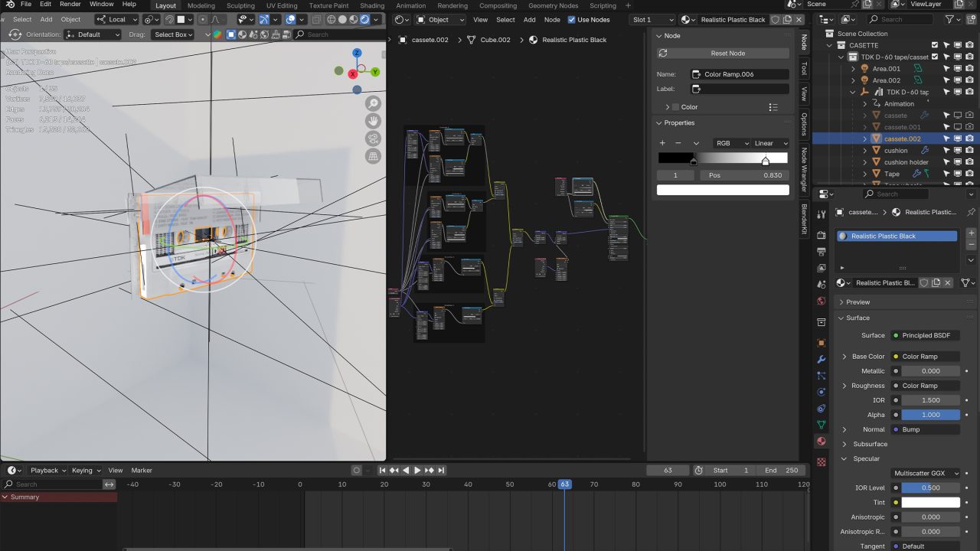Open the Outliner filter funnel
Screen dimensions: 980x551
click(x=950, y=19)
